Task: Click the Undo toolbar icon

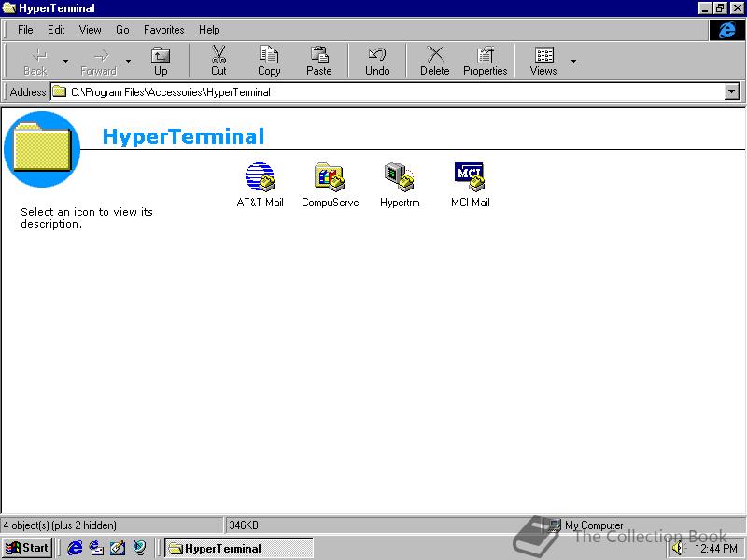Action: 377,54
